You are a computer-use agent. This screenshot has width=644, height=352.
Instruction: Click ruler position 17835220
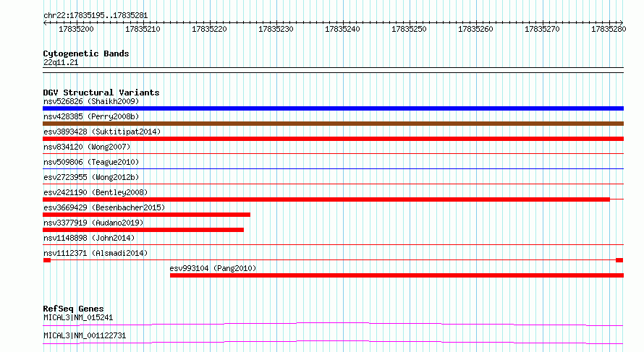(209, 29)
